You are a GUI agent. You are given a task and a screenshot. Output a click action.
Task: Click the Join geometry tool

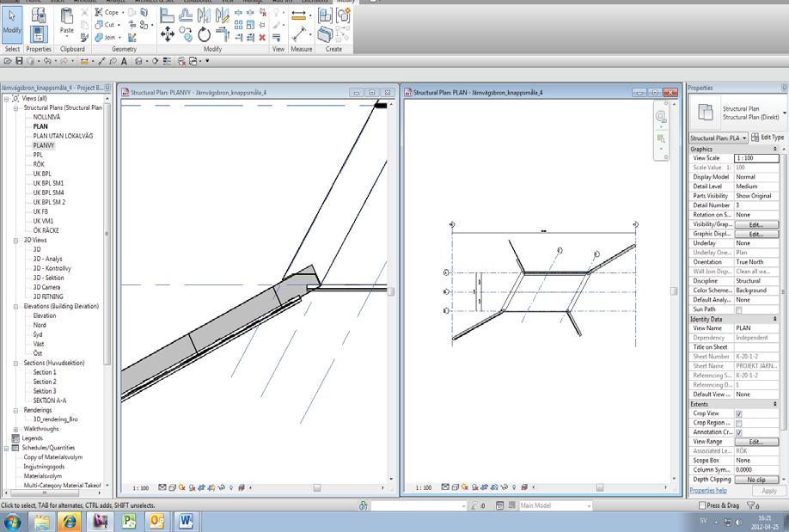106,37
